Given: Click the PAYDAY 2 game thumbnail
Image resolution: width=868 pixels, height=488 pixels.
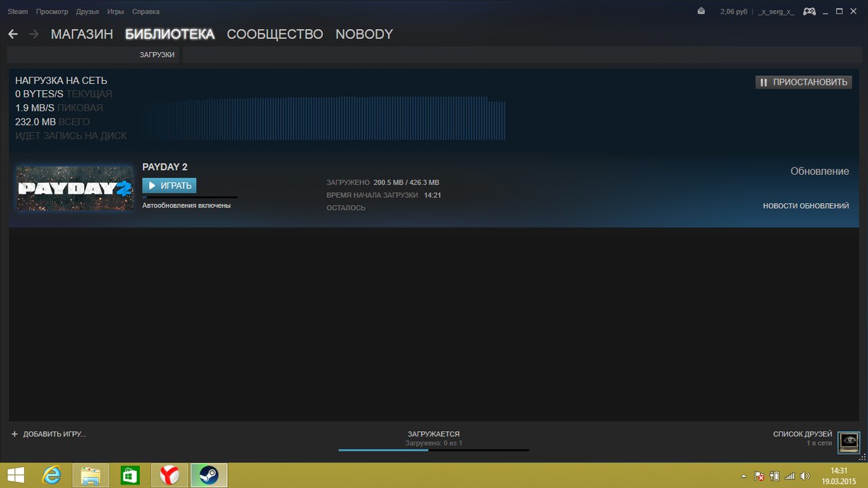Looking at the screenshot, I should pyautogui.click(x=75, y=188).
